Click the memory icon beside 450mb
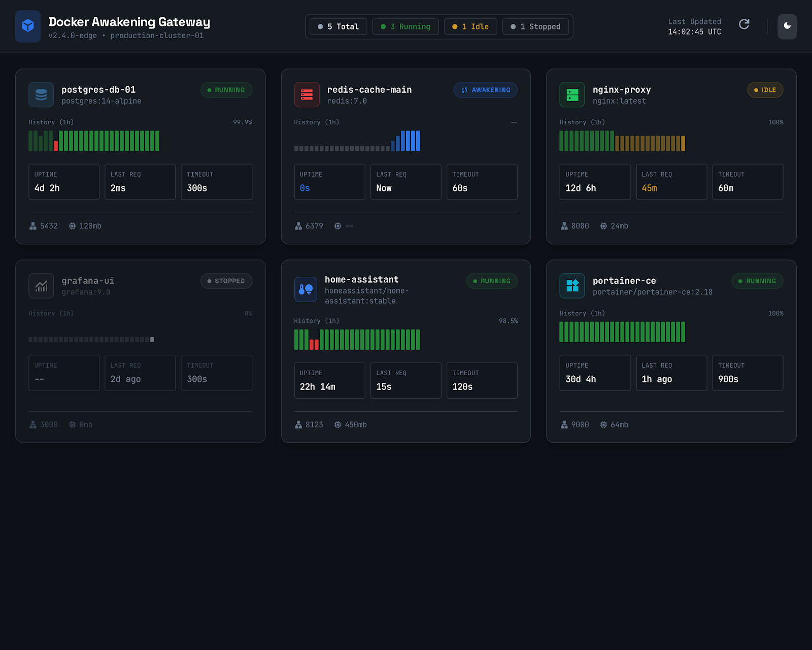This screenshot has width=812, height=650. pyautogui.click(x=337, y=425)
